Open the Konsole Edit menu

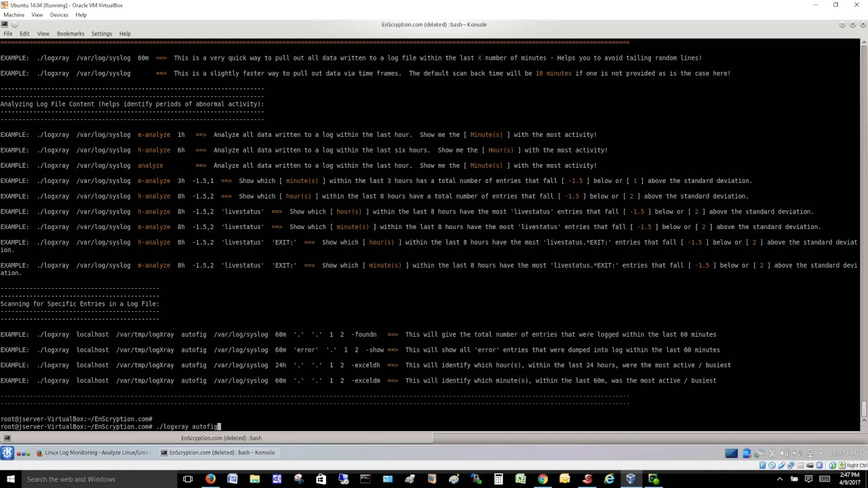point(24,33)
